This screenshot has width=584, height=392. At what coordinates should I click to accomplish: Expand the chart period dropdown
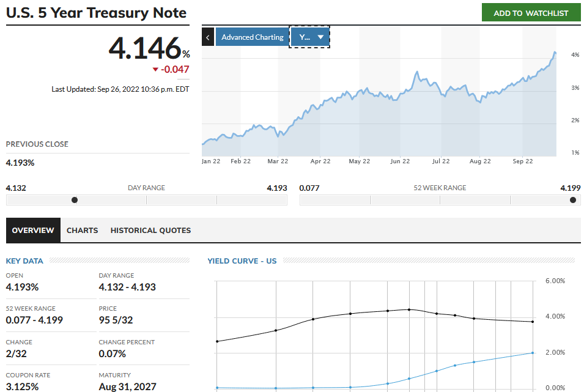point(309,37)
